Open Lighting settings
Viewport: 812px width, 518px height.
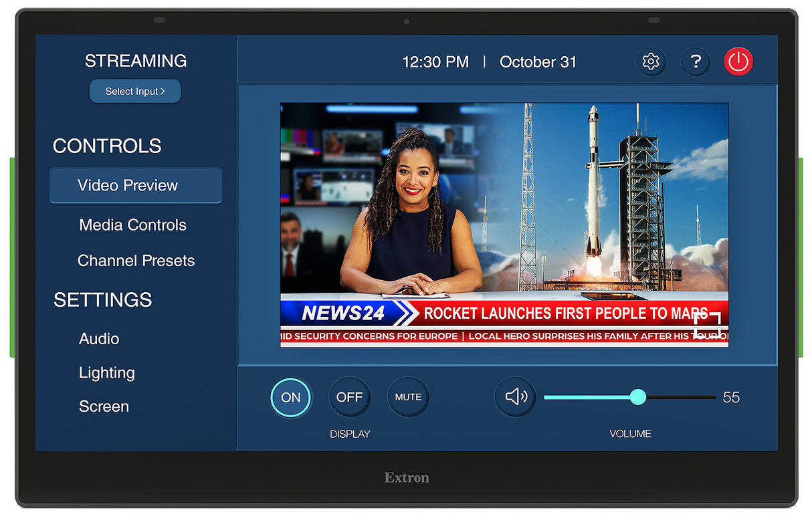[x=107, y=373]
